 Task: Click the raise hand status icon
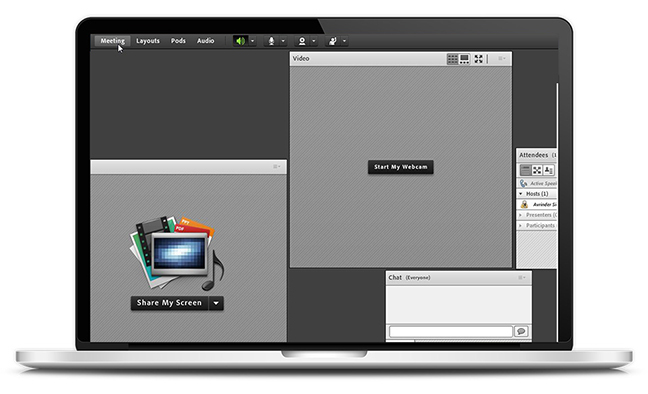point(333,41)
